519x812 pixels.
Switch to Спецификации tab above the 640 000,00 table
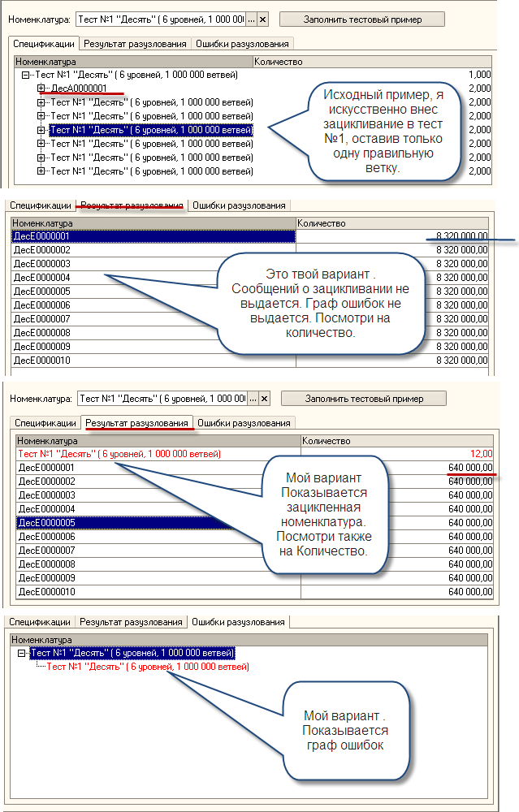tap(45, 423)
